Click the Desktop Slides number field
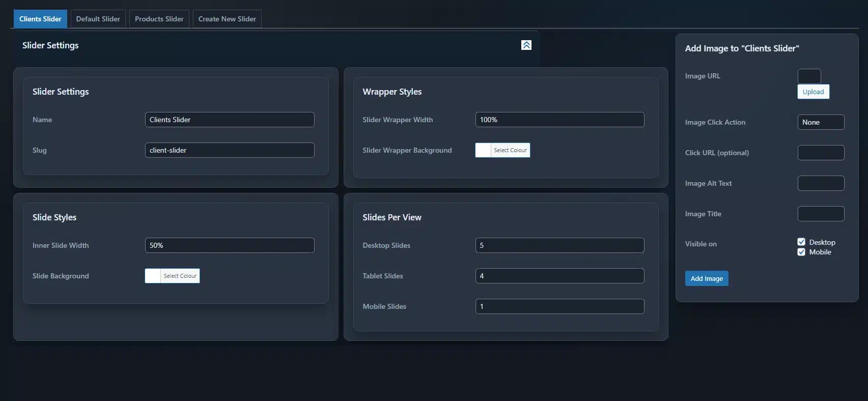The width and height of the screenshot is (868, 401). (x=559, y=245)
